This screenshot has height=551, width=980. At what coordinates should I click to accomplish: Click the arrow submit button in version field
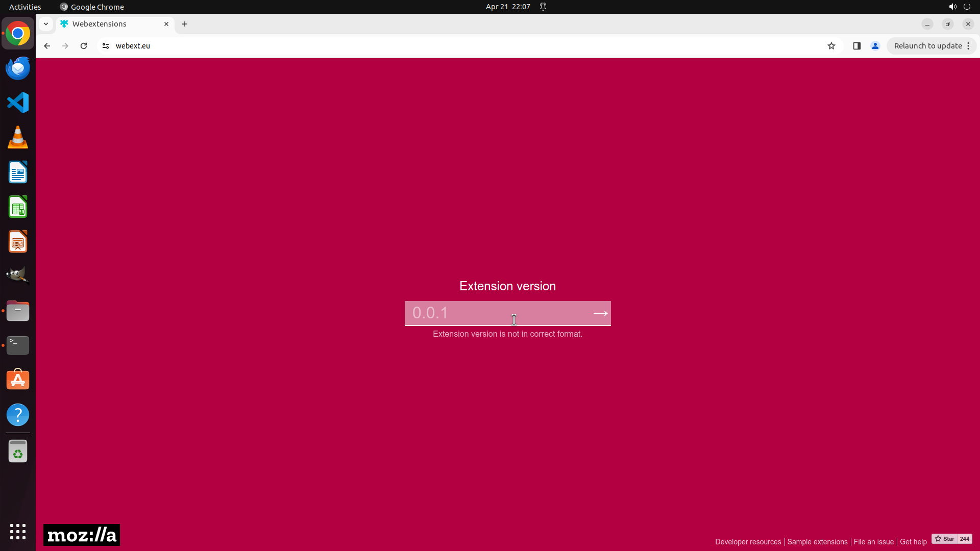pyautogui.click(x=600, y=313)
